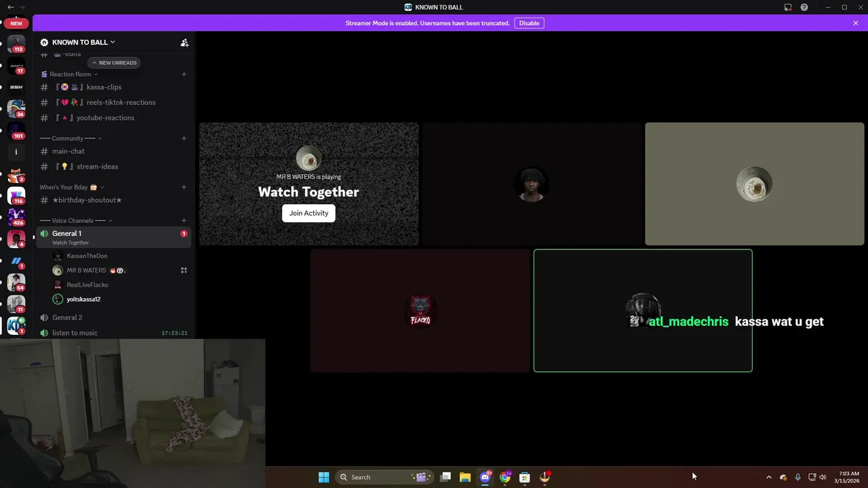This screenshot has height=488, width=868.
Task: Focus the green-outlined speaking participant tile
Action: click(643, 310)
